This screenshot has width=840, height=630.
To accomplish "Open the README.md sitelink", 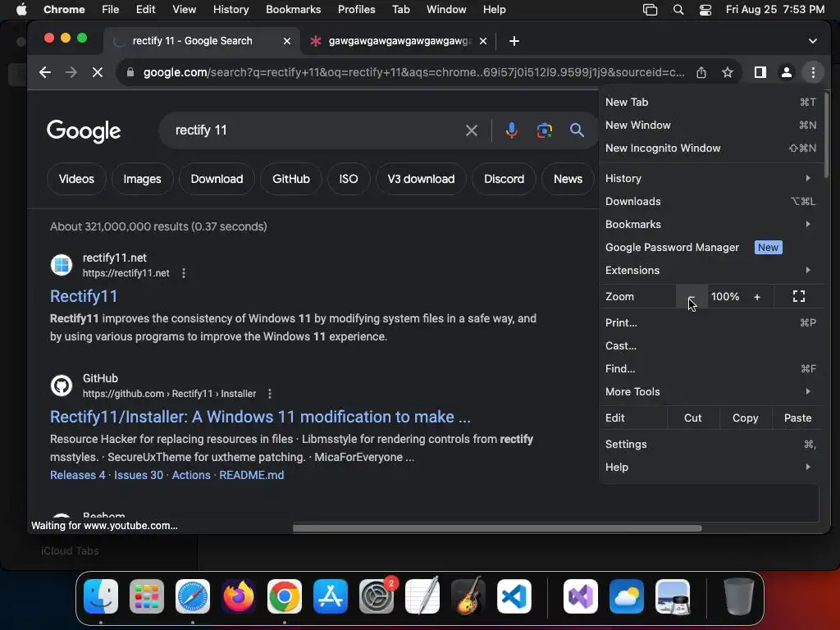I will coord(252,475).
